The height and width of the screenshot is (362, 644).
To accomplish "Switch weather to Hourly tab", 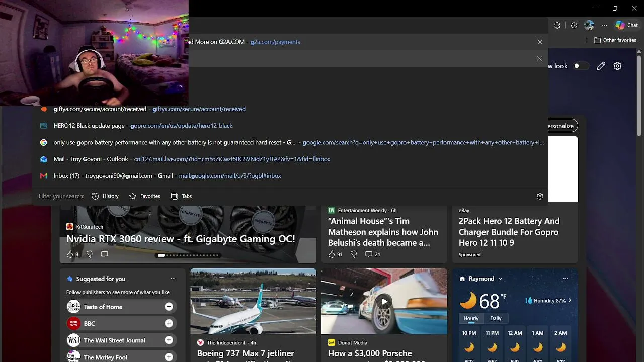I will click(471, 318).
